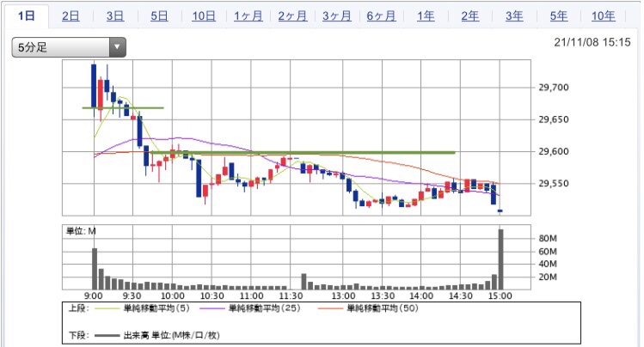Click the 29,550 price axis label
The height and width of the screenshot is (347, 644).
click(554, 183)
